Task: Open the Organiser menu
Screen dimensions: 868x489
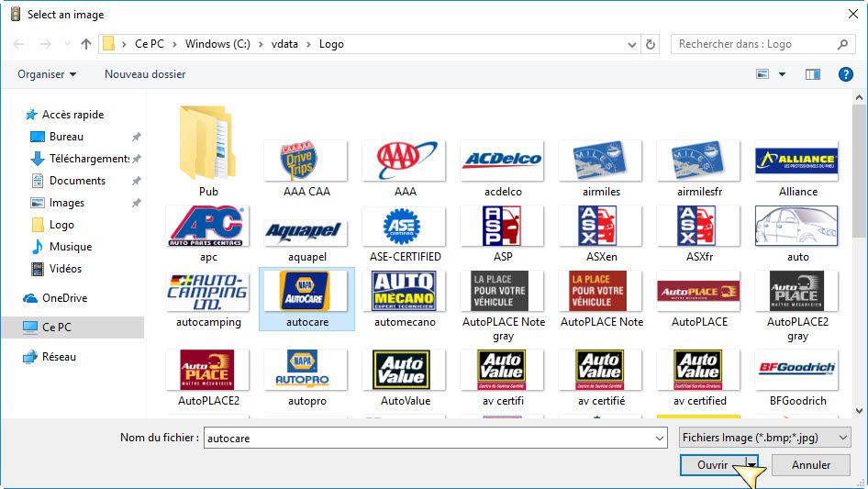Action: [47, 74]
